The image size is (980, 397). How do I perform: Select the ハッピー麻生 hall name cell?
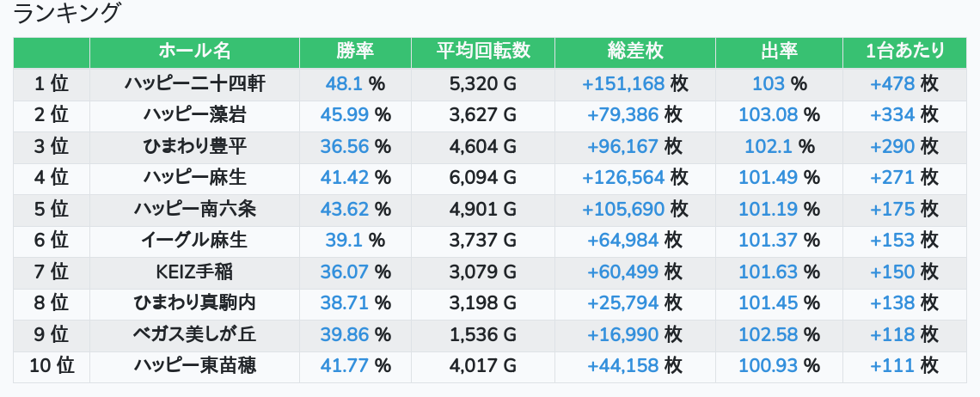click(194, 178)
